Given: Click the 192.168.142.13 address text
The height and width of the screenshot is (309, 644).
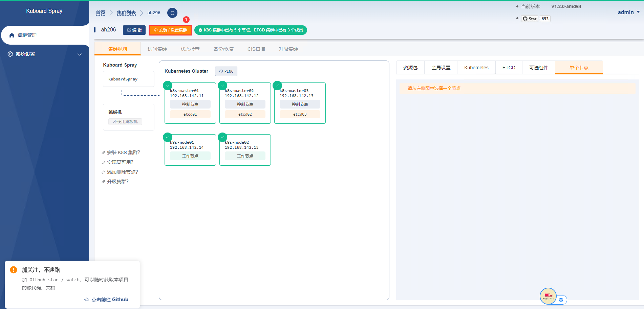Looking at the screenshot, I should click(x=297, y=96).
